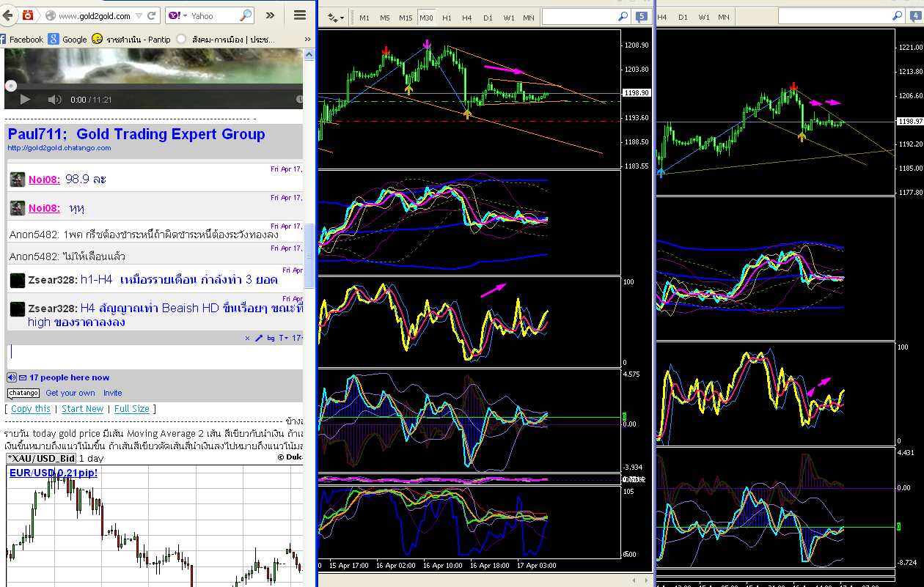Click 'Start New' link
The height and width of the screenshot is (587, 924).
pyautogui.click(x=83, y=409)
